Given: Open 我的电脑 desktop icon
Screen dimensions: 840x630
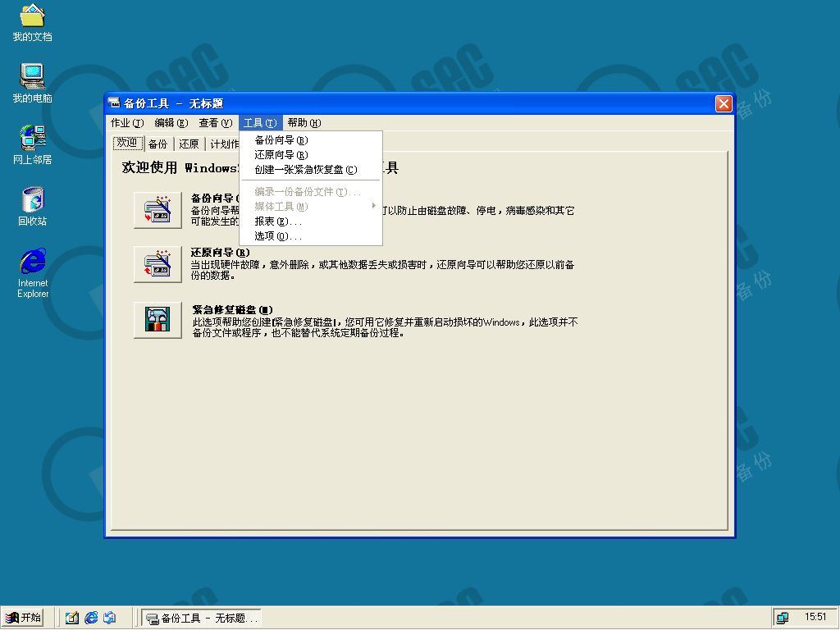Looking at the screenshot, I should (x=32, y=84).
